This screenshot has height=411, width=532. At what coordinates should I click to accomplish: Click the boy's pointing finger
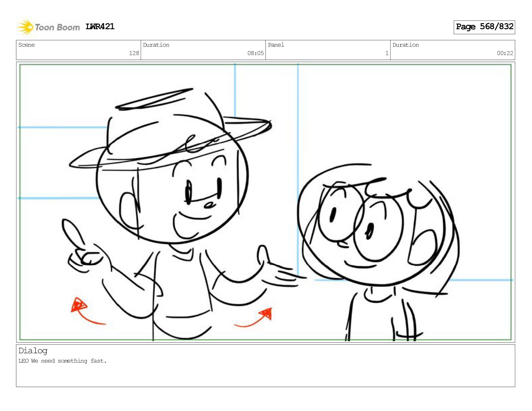(72, 234)
